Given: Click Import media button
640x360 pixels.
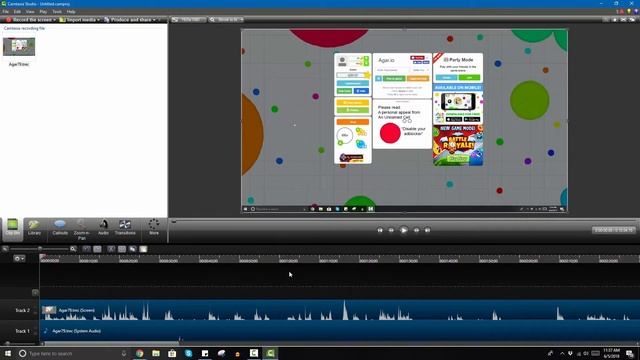Looking at the screenshot, I should [78, 20].
